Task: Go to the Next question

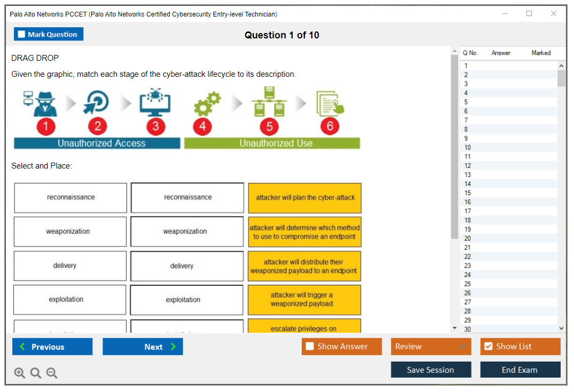Action: click(x=143, y=347)
